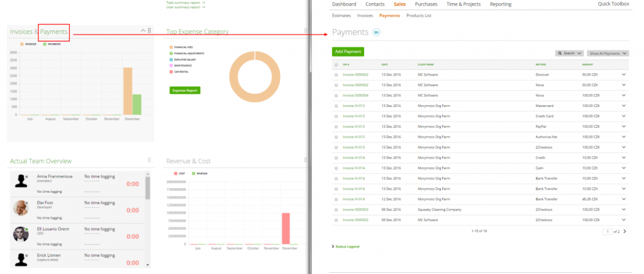Screen dimensions: 644x274
Task: Open the Task summary report link
Action: pyautogui.click(x=186, y=2)
